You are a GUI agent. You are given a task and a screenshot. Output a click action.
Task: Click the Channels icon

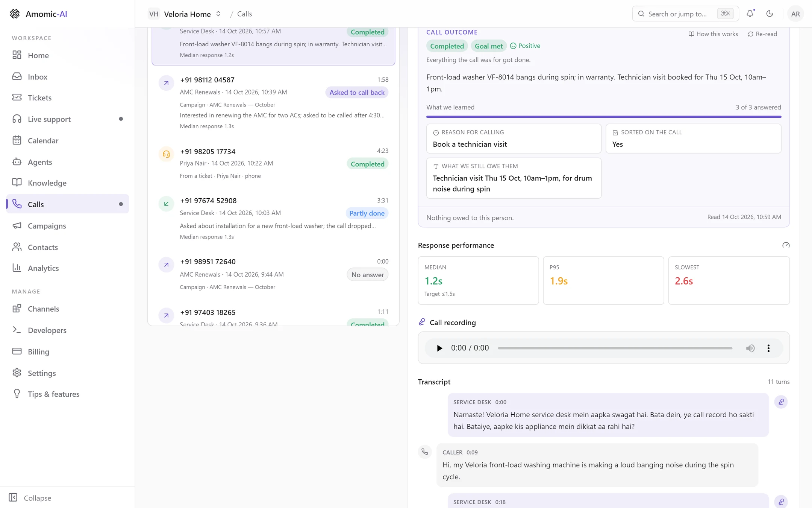tap(17, 309)
